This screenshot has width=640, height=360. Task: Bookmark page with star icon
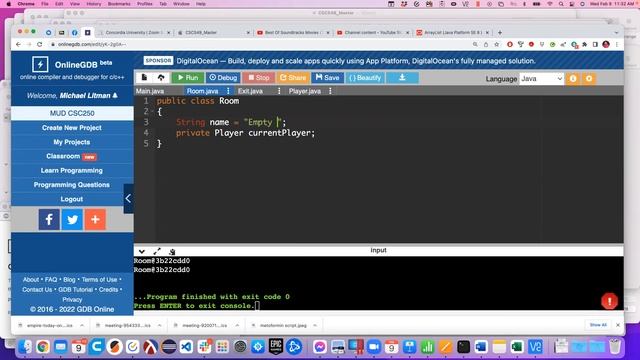coord(496,44)
